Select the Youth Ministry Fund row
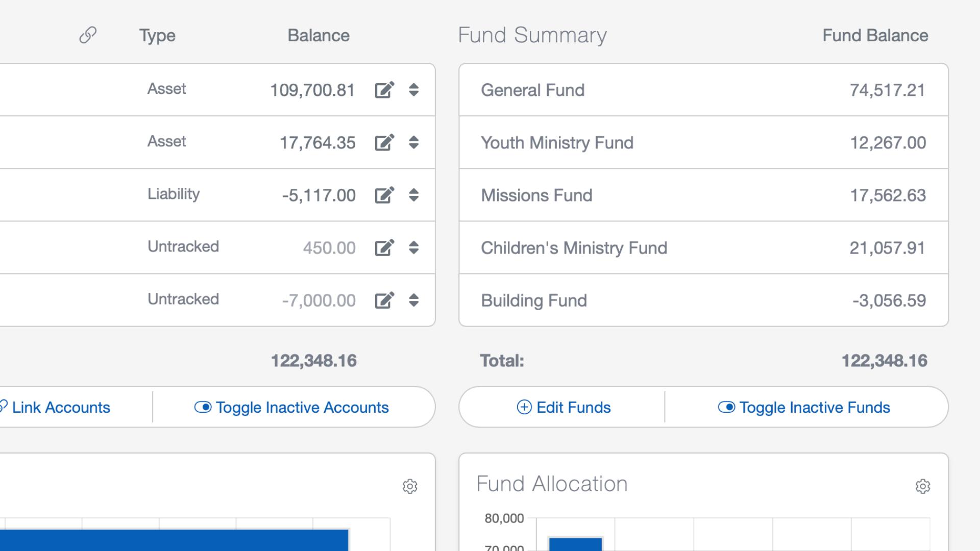 (703, 142)
